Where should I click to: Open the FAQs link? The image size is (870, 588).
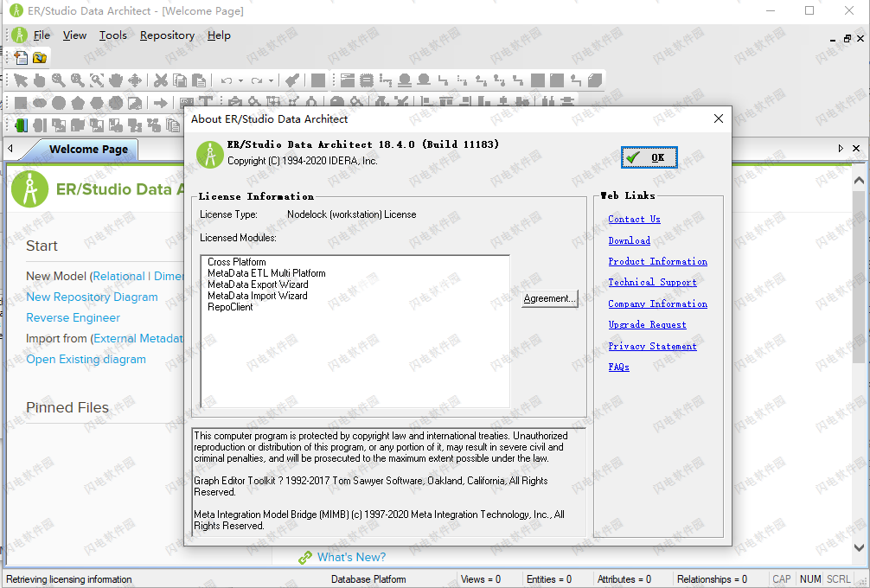[618, 367]
